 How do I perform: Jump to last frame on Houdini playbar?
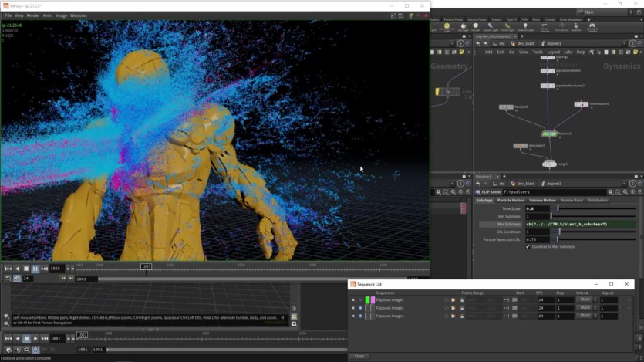[x=45, y=339]
